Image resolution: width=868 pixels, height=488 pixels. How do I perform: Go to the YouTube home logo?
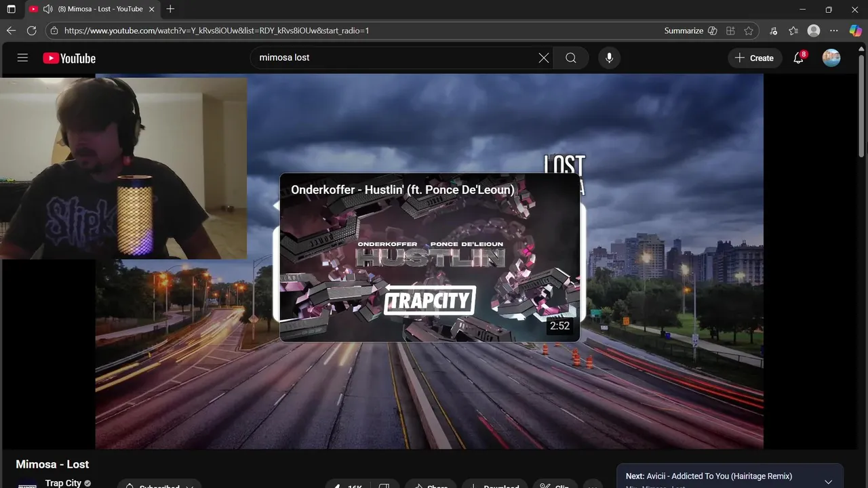(x=69, y=58)
